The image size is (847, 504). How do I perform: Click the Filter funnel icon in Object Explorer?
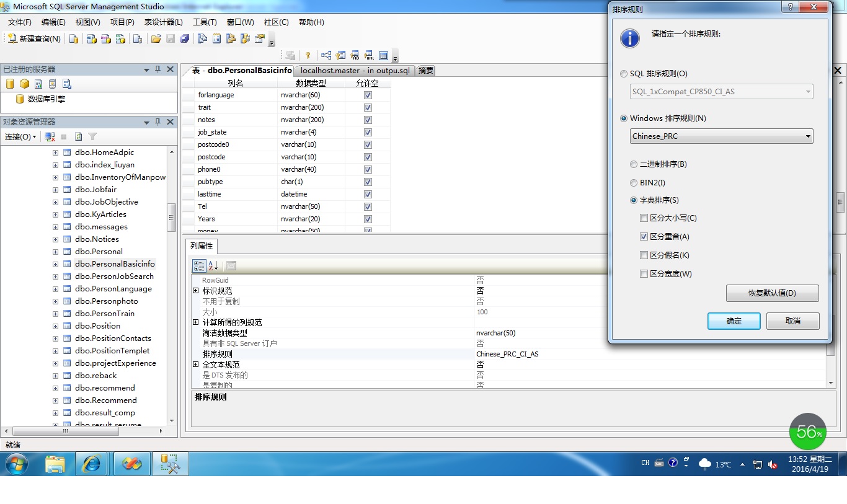92,136
